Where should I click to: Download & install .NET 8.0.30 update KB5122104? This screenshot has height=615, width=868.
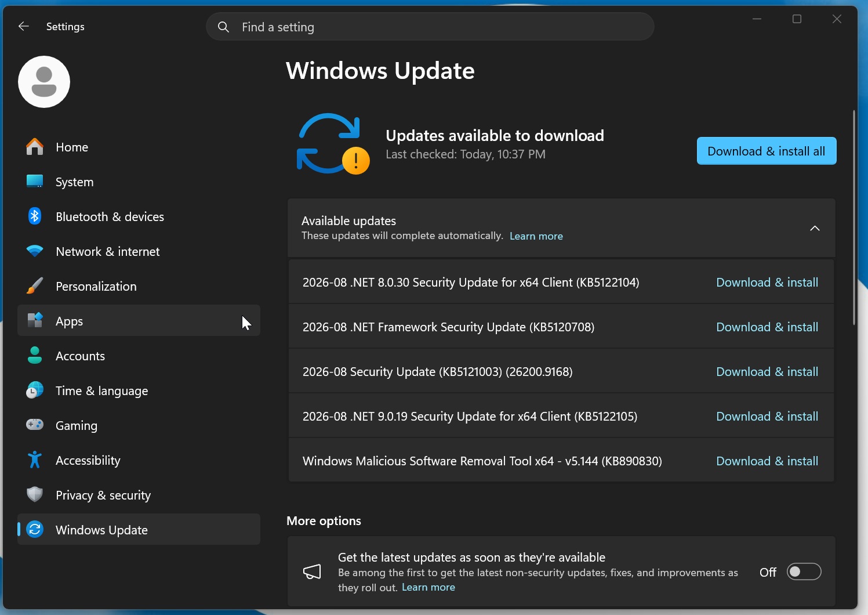(x=767, y=283)
